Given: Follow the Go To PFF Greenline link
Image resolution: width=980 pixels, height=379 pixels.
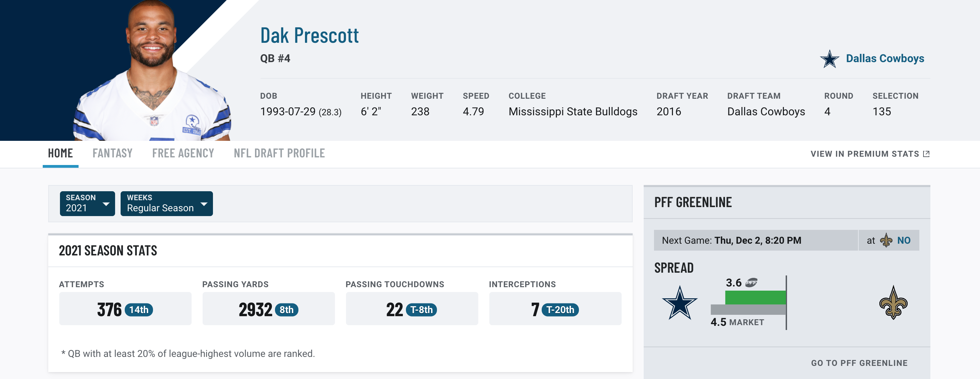Looking at the screenshot, I should (859, 363).
